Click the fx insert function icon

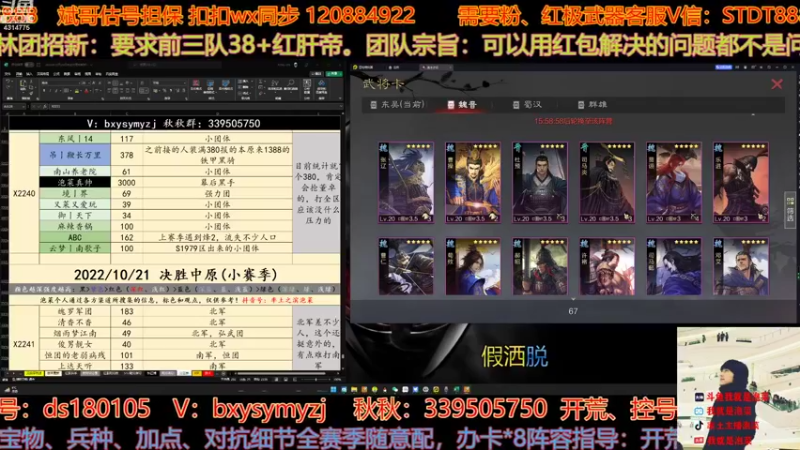point(45,107)
